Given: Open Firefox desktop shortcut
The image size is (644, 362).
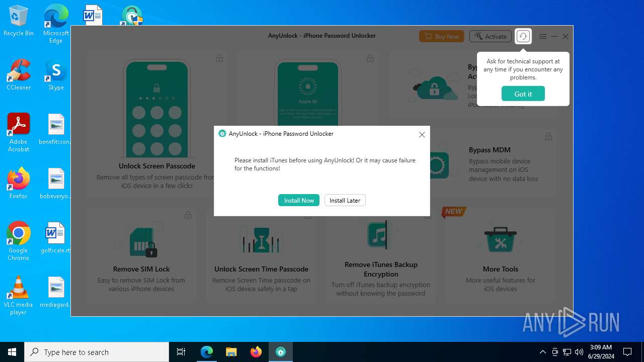Looking at the screenshot, I should click(x=19, y=184).
